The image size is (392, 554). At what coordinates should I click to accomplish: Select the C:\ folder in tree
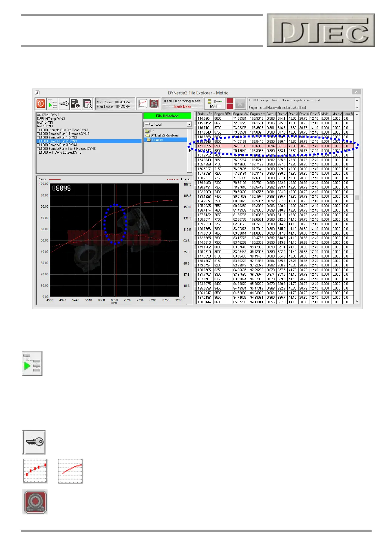pyautogui.click(x=150, y=131)
